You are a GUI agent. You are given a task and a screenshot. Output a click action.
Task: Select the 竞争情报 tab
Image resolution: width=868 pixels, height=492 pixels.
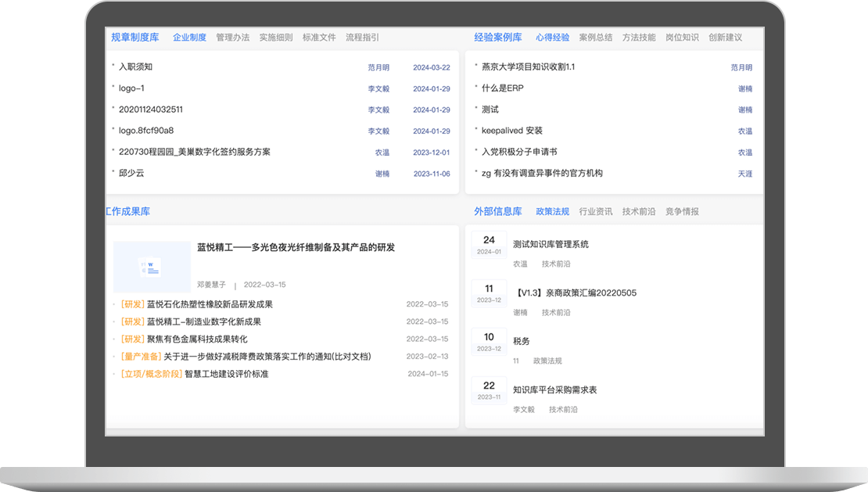[x=682, y=211]
